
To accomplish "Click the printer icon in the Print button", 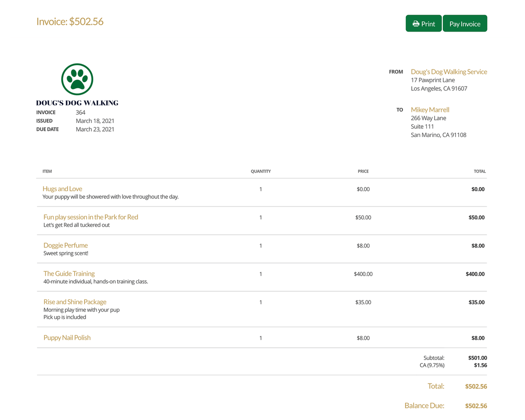I will (x=415, y=23).
